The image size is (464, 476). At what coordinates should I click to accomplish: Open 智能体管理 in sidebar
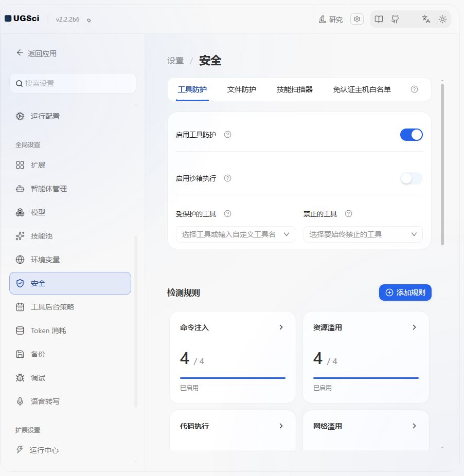[x=70, y=189]
